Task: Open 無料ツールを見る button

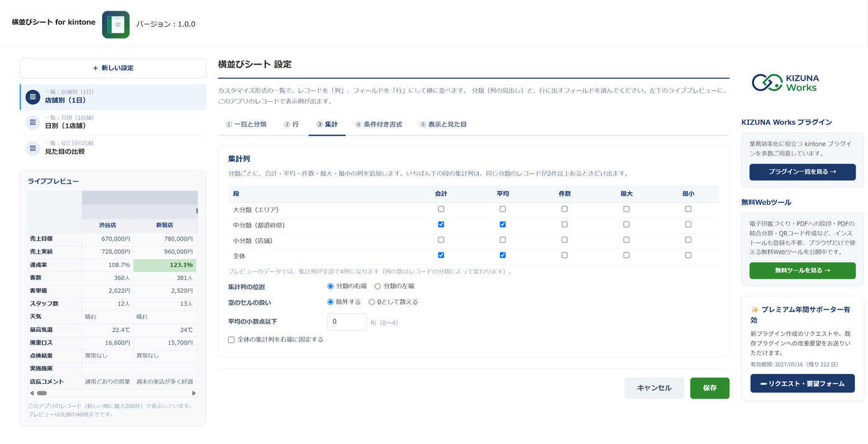Action: pos(802,270)
